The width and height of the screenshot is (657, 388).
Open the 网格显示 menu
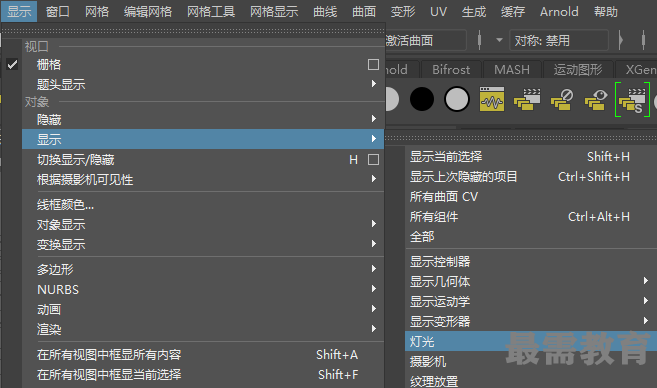pyautogui.click(x=274, y=11)
